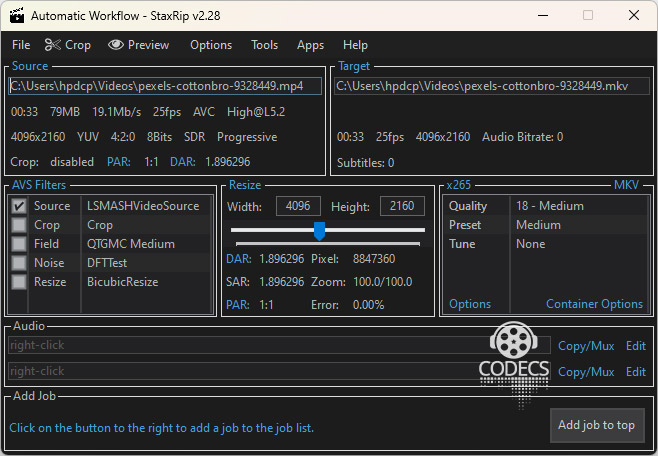Click the Source group header label

tap(30, 66)
